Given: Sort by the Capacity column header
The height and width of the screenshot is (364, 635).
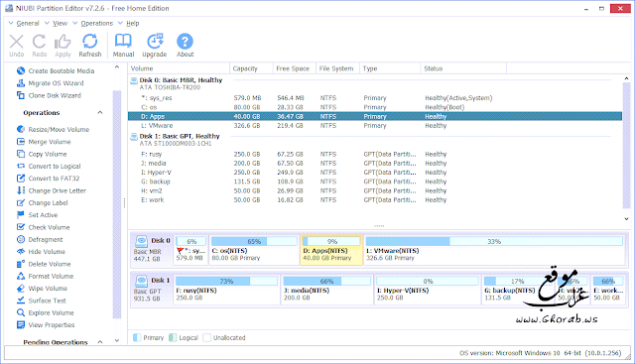Looking at the screenshot, I should 251,68.
